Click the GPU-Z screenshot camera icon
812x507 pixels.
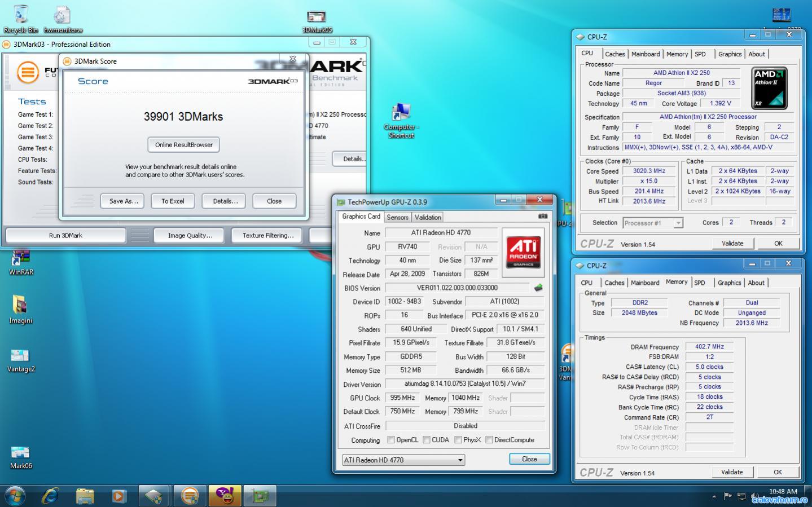point(542,216)
